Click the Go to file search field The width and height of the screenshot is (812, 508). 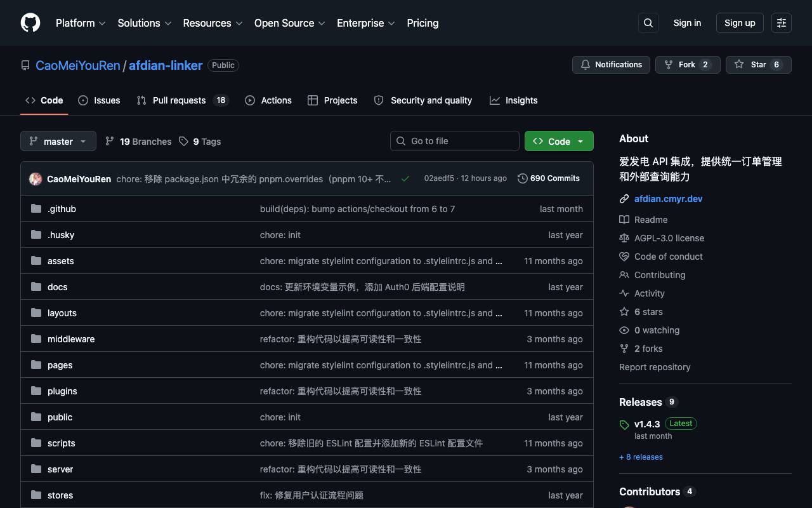pos(455,141)
